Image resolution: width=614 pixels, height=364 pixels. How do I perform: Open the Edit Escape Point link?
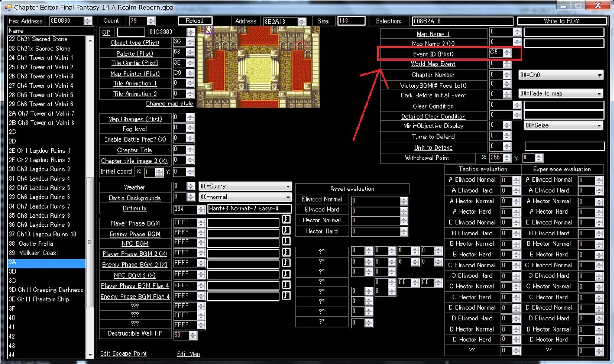point(123,353)
